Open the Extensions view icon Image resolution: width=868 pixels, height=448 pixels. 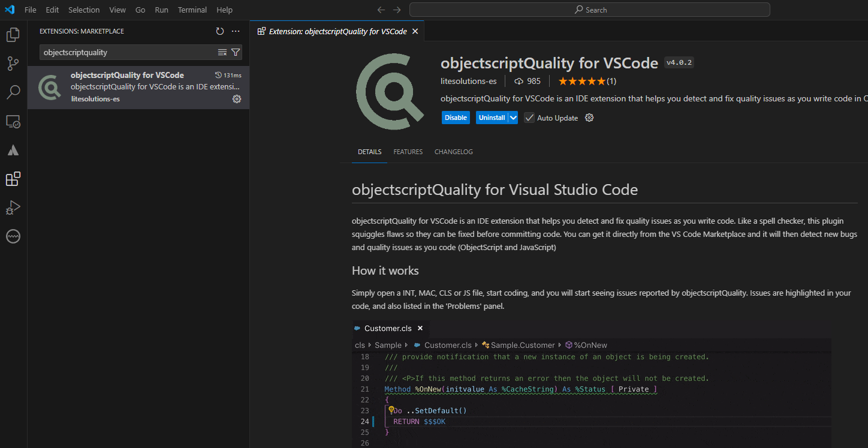(x=13, y=179)
